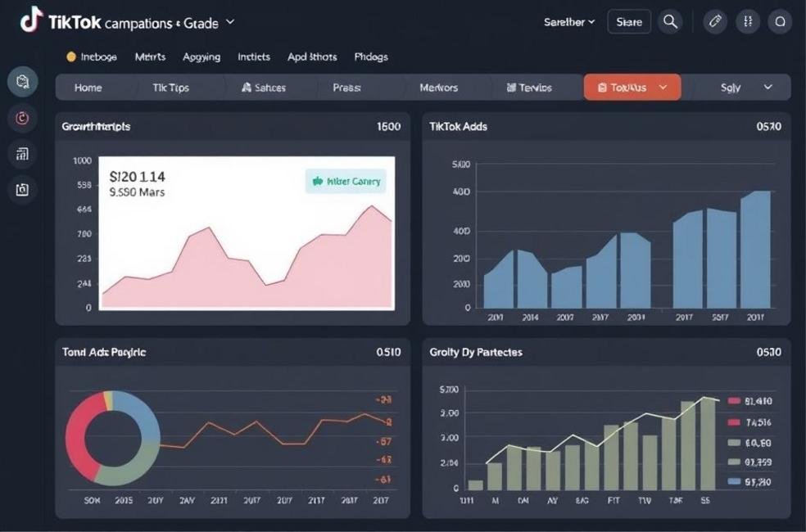Open the Sarether dropdown in the top bar

(x=568, y=22)
